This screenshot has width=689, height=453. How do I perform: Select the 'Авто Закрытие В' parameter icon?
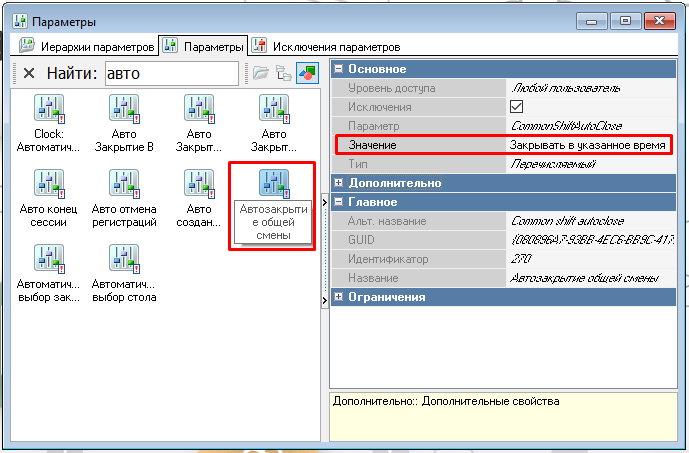[x=124, y=110]
